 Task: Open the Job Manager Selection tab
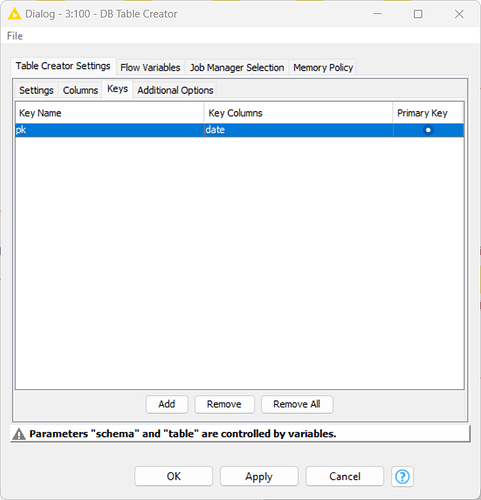[237, 67]
